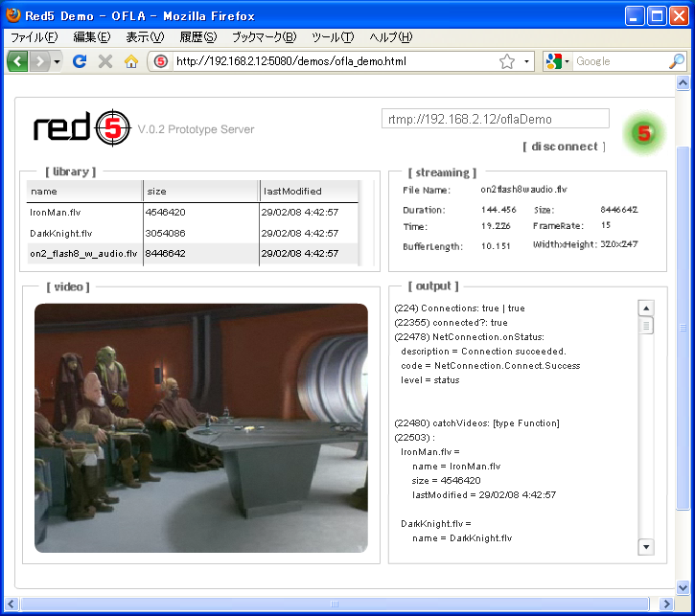Open the 編集(E) menu
695x616 pixels.
tap(92, 37)
